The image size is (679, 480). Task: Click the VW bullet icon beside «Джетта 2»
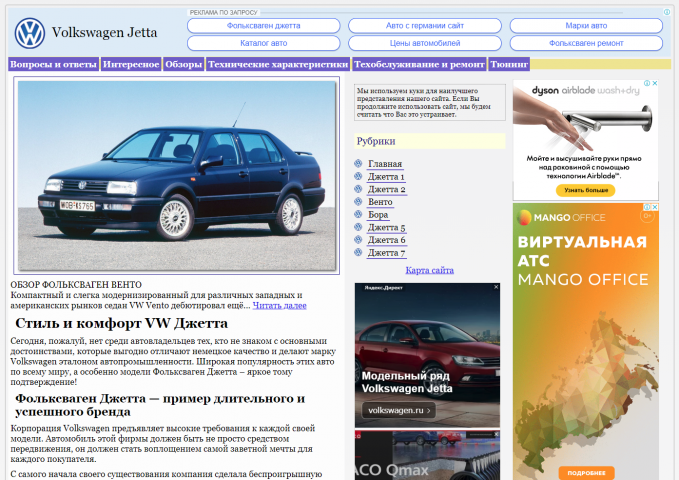[358, 189]
